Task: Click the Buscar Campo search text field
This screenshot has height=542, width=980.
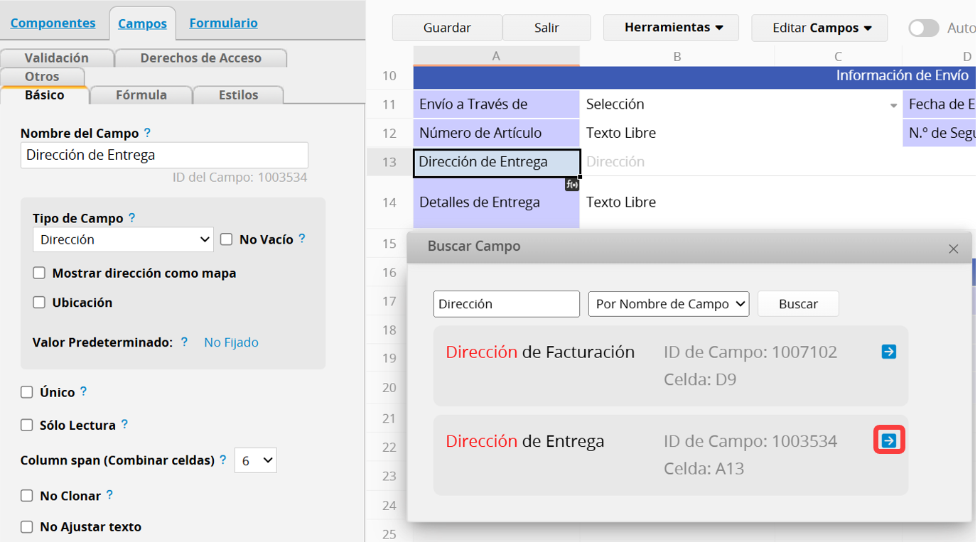Action: pyautogui.click(x=506, y=304)
